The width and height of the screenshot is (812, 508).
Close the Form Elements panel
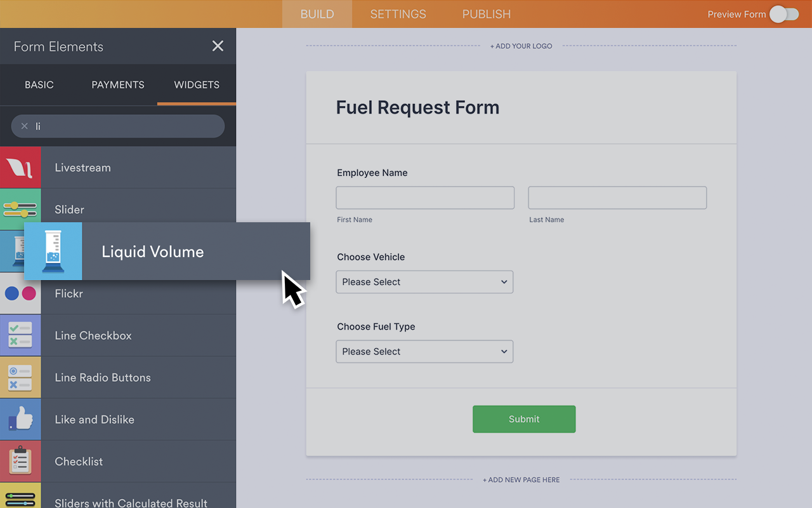(x=218, y=46)
